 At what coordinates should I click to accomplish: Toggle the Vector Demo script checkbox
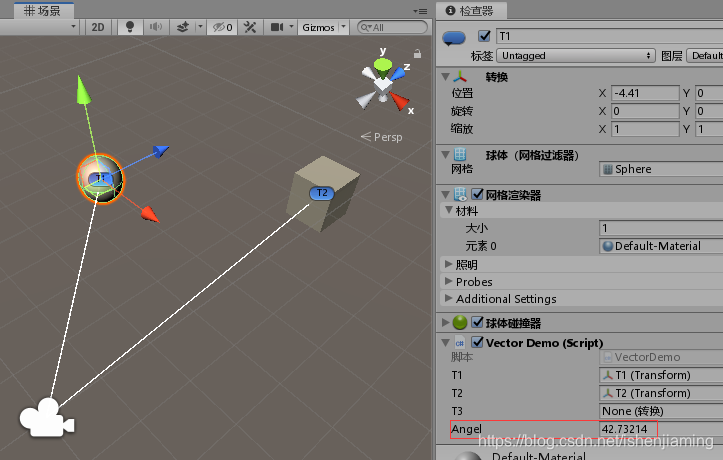pyautogui.click(x=477, y=342)
